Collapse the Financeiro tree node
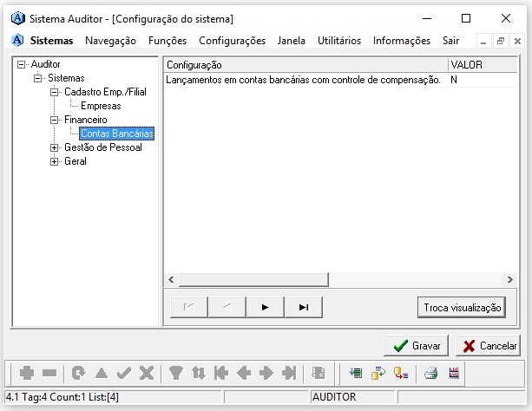Image resolution: width=532 pixels, height=411 pixels. click(54, 120)
